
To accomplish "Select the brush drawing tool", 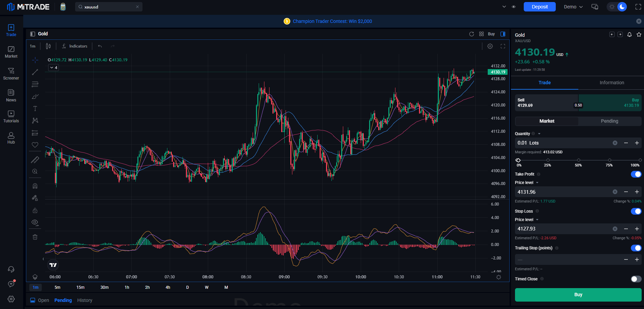I will (35, 96).
